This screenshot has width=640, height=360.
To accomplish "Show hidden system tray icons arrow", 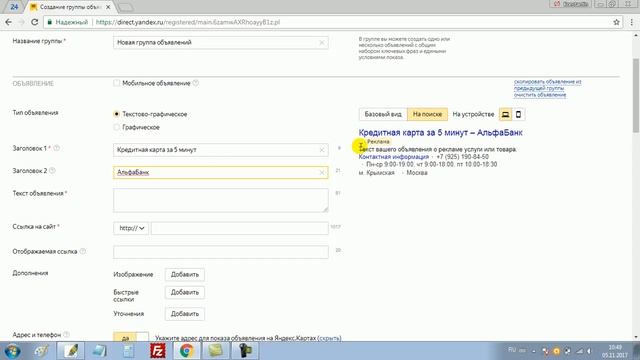I will (x=533, y=351).
